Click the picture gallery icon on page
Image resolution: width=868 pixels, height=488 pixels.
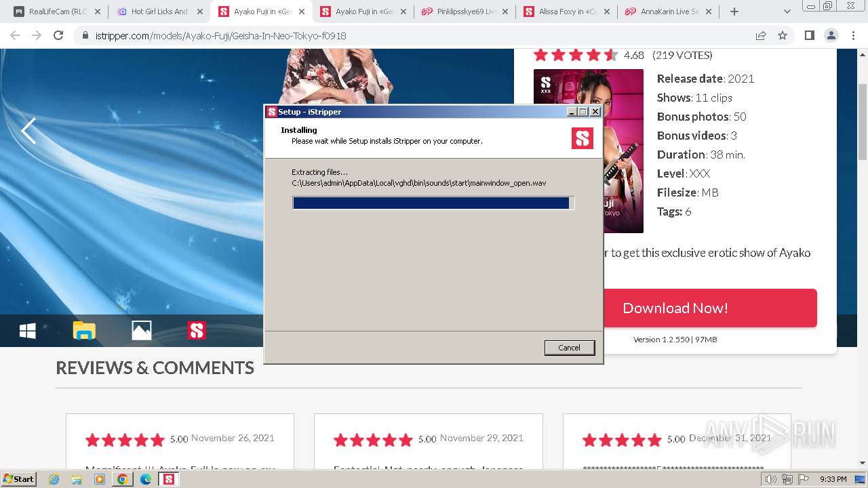[141, 330]
